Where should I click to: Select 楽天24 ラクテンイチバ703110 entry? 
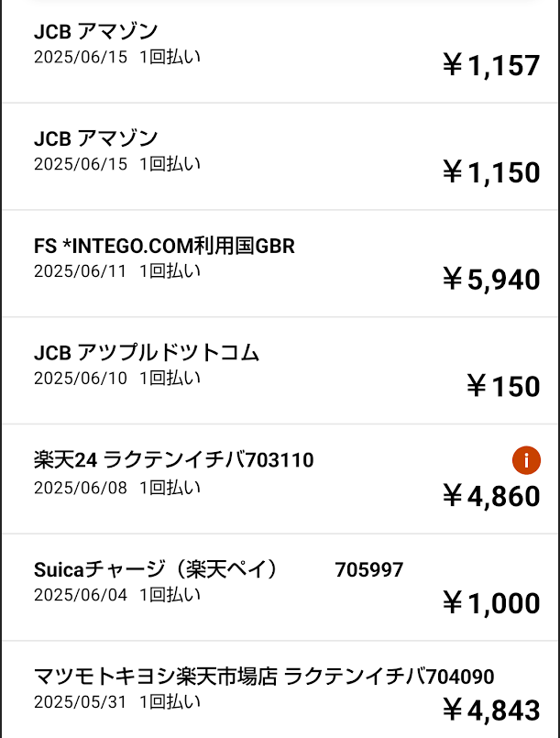coord(280,479)
